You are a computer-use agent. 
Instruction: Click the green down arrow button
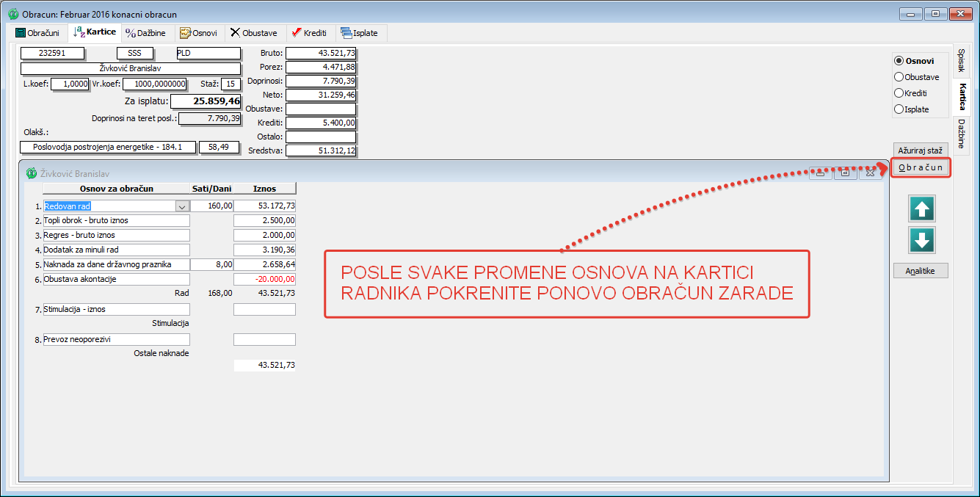click(922, 240)
